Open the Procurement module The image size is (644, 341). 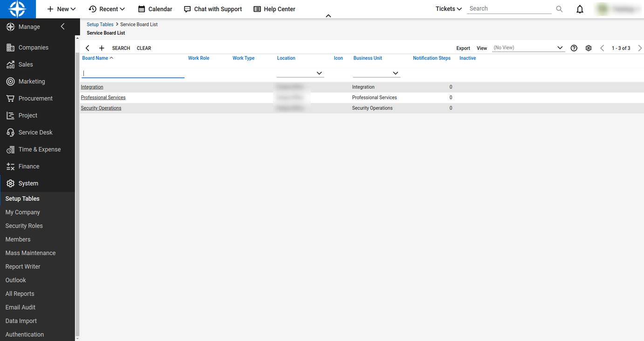35,98
